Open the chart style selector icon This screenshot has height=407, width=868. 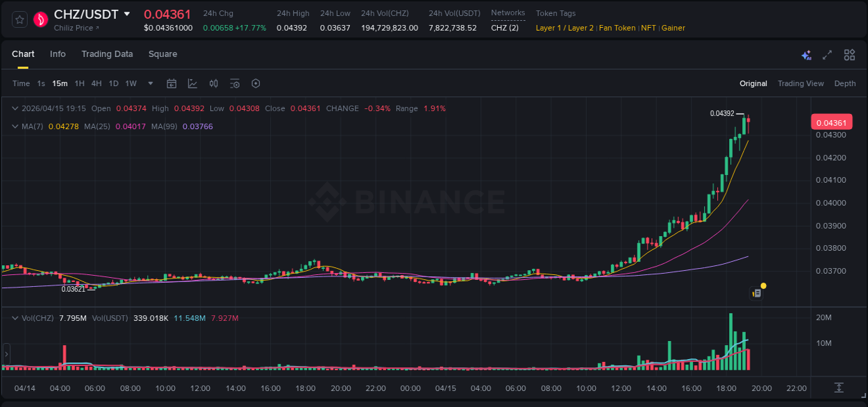click(192, 83)
